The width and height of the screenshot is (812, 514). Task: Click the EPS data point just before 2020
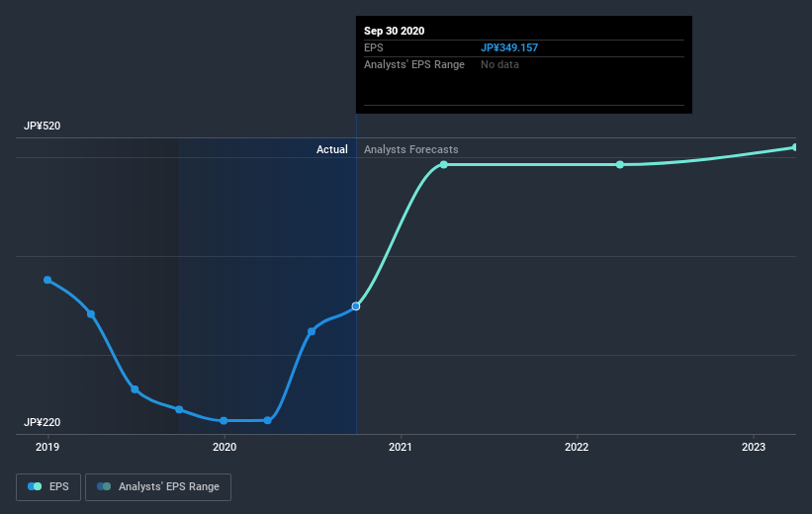pyautogui.click(x=179, y=409)
